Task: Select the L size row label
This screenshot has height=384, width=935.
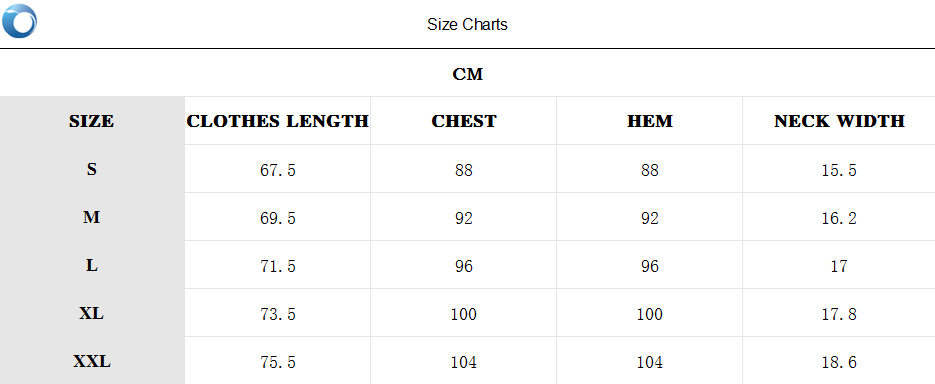Action: (x=91, y=265)
